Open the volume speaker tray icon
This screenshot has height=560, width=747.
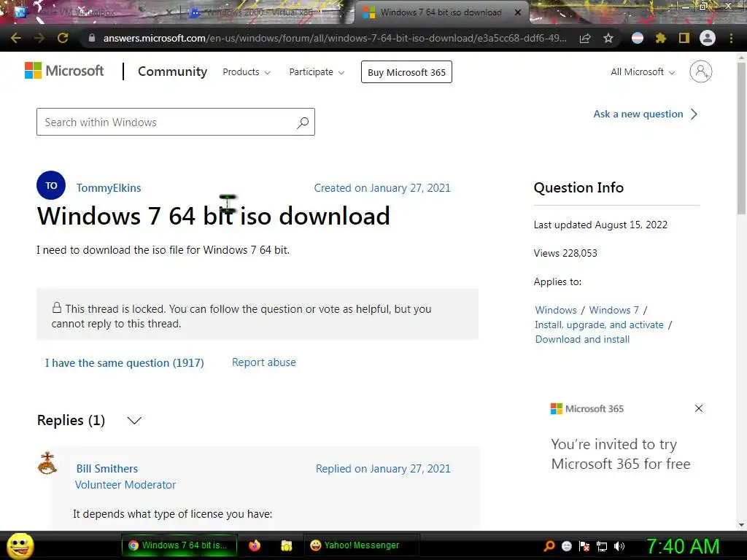pyautogui.click(x=619, y=546)
